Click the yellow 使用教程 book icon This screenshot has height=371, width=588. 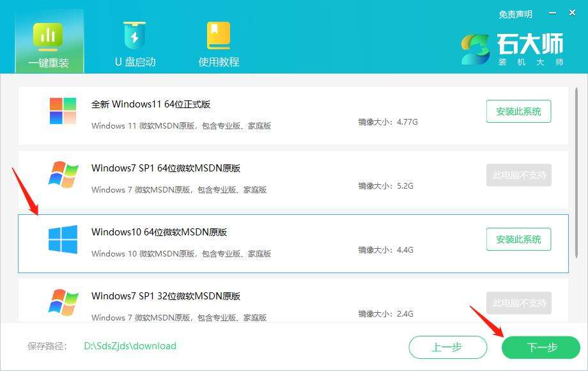(219, 36)
